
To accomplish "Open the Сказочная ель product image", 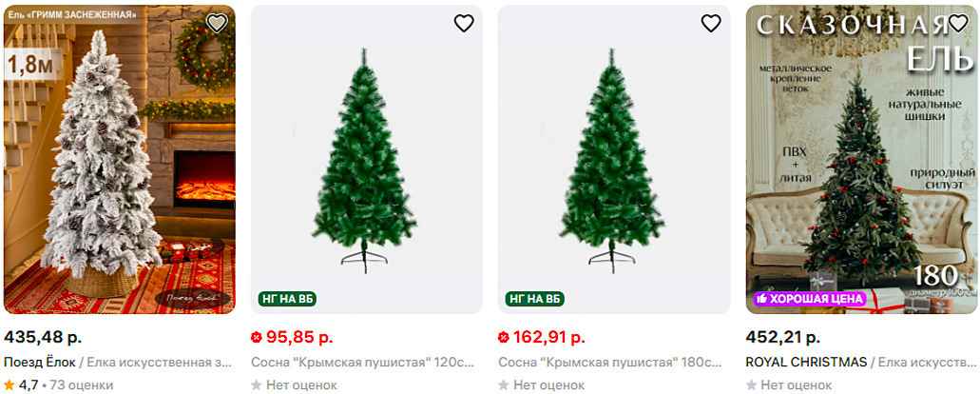I will coord(860,160).
